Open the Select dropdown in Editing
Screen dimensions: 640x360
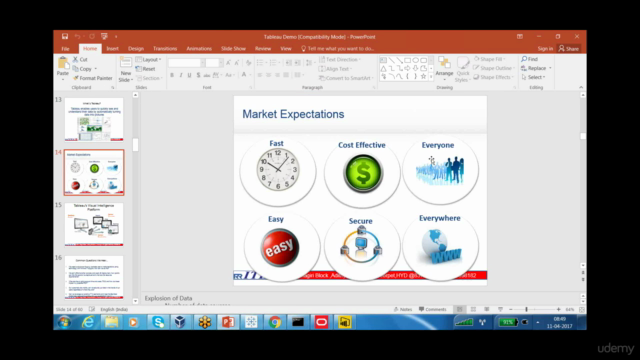pos(533,77)
